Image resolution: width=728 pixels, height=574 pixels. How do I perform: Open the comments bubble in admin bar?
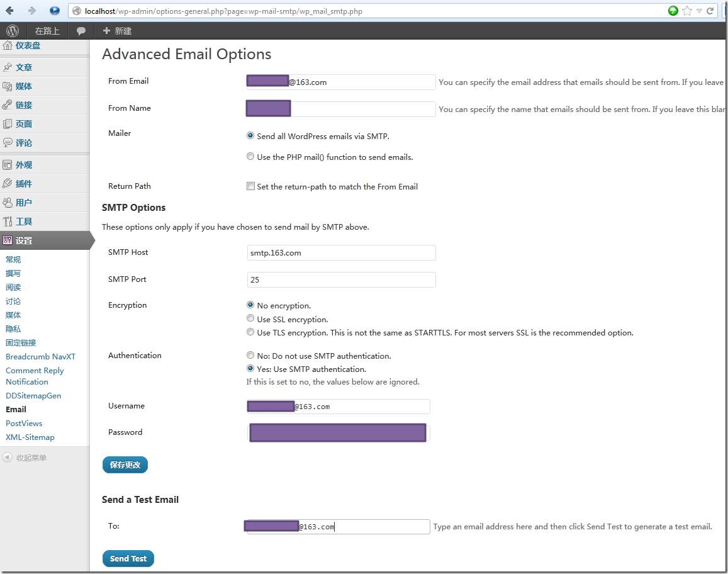point(81,30)
